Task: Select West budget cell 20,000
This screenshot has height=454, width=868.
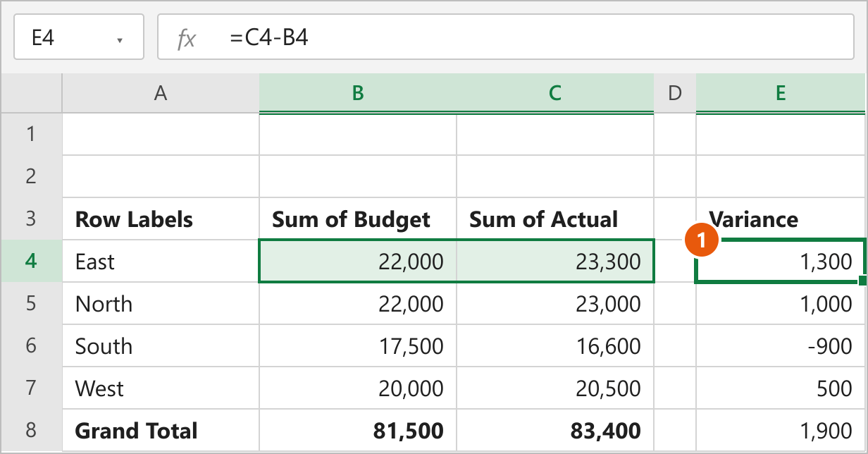Action: (x=358, y=388)
